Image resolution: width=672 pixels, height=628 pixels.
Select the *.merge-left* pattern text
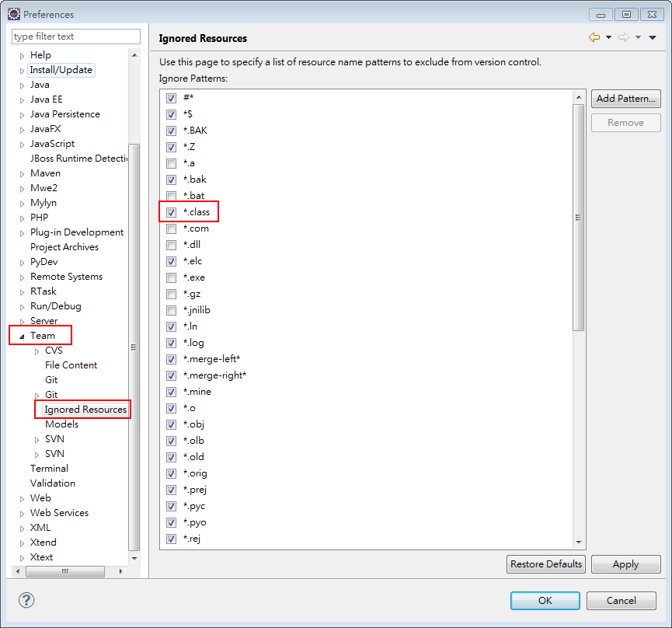point(211,359)
